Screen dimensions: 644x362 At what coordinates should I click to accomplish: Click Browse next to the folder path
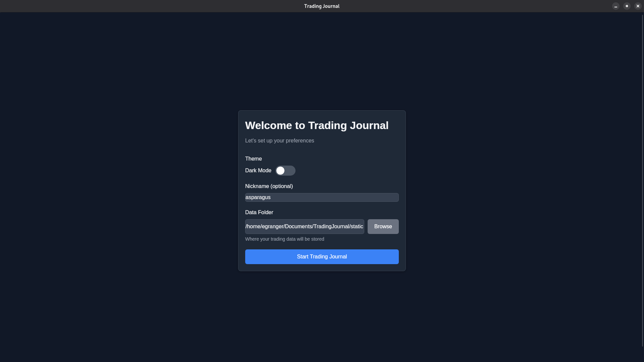[x=383, y=227]
